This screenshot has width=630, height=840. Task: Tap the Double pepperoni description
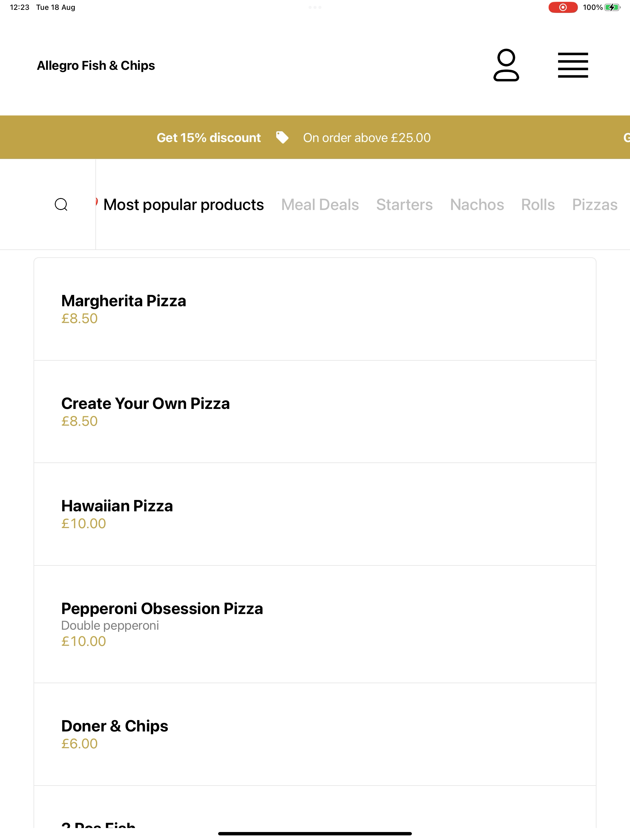110,625
